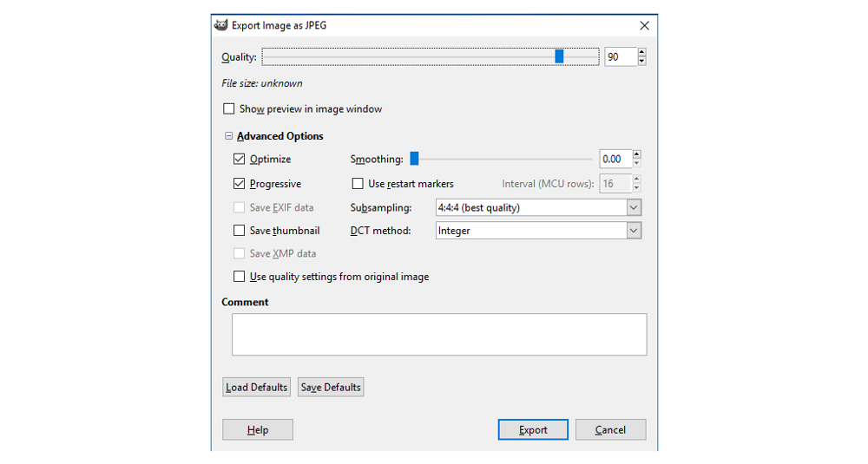Viewport: 868px width, 464px height.
Task: Click the Save Defaults button
Action: (331, 387)
